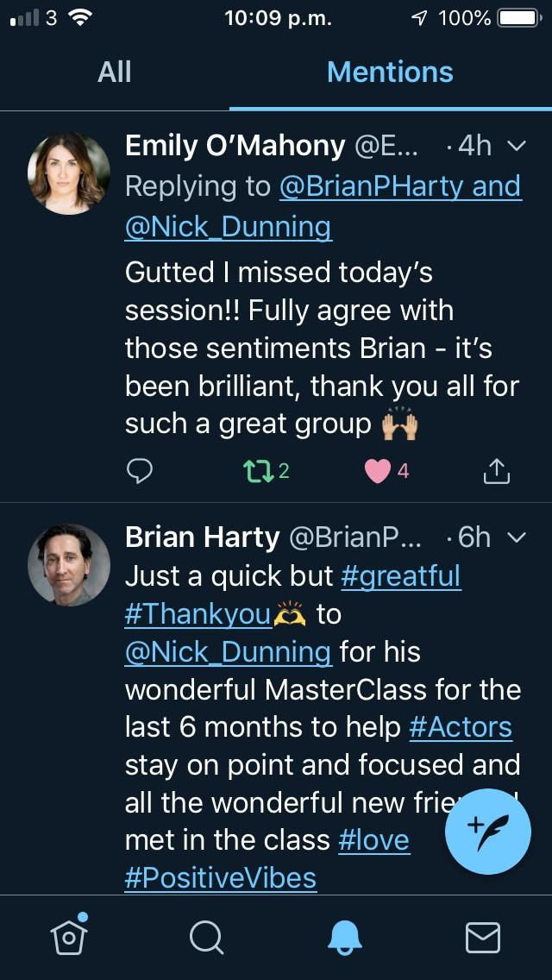
Task: Expand options for Brian Harty's tweet
Action: 516,538
